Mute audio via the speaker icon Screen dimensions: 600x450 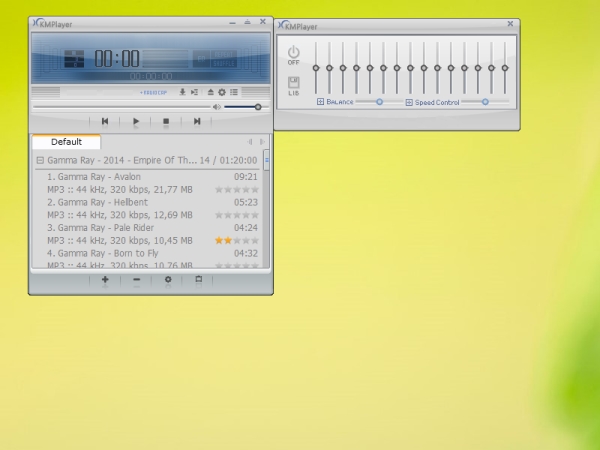pyautogui.click(x=217, y=107)
